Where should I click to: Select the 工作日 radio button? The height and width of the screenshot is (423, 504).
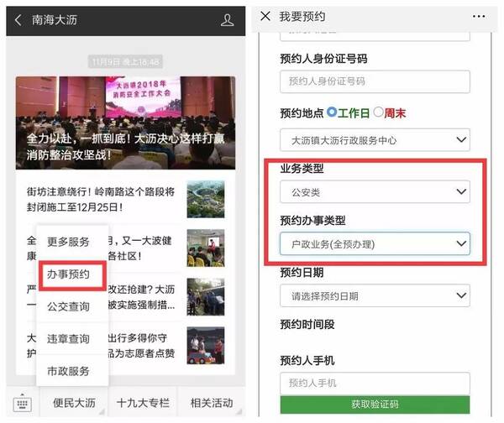point(332,112)
